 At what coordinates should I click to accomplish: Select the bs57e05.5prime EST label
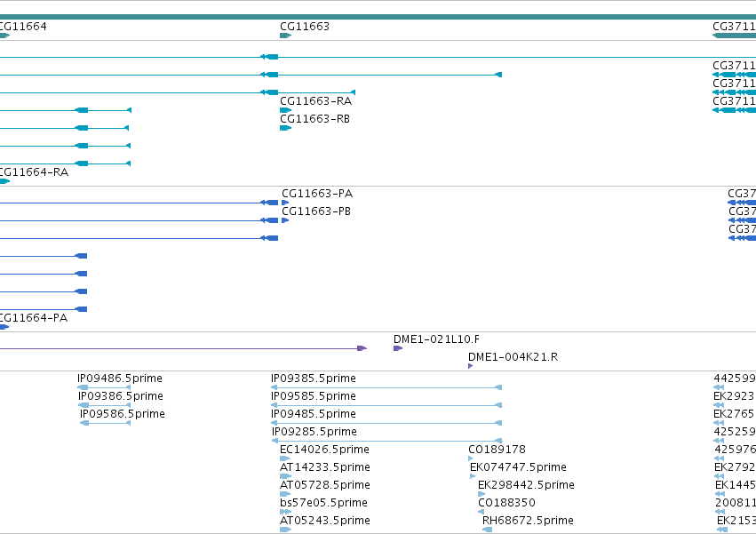click(x=323, y=503)
